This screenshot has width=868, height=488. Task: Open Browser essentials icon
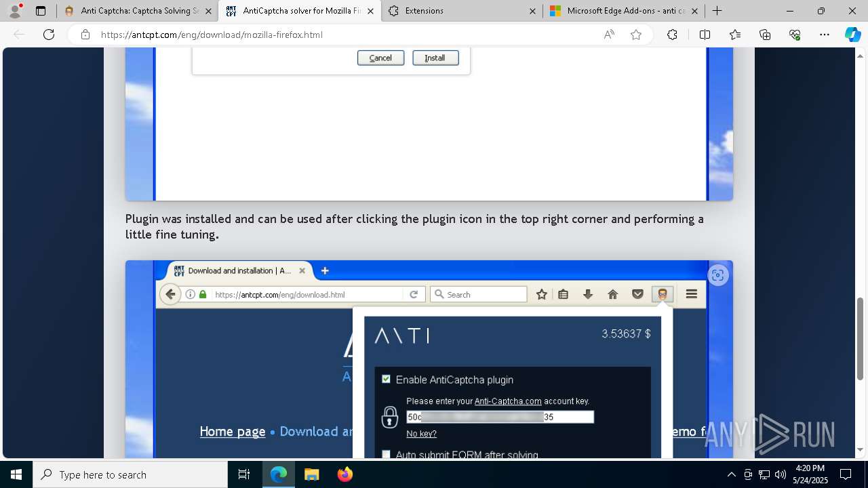(x=795, y=35)
